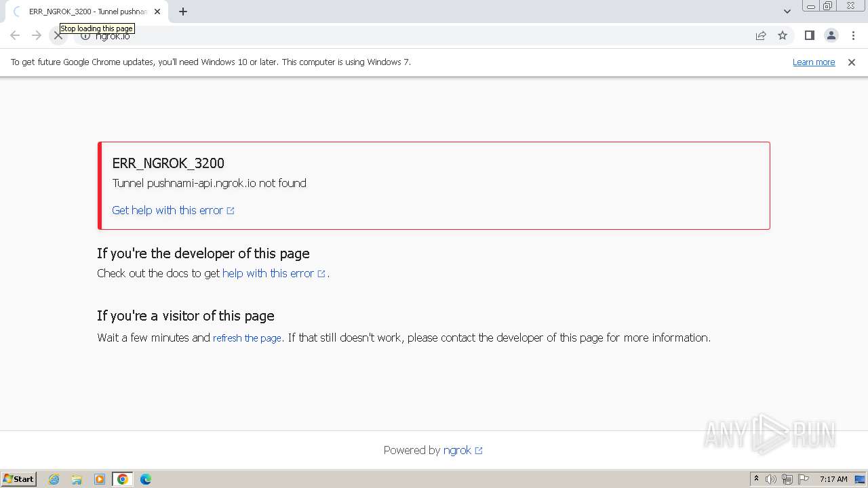The width and height of the screenshot is (868, 488).
Task: Launch Internet Explorer from taskbar
Action: 54,479
